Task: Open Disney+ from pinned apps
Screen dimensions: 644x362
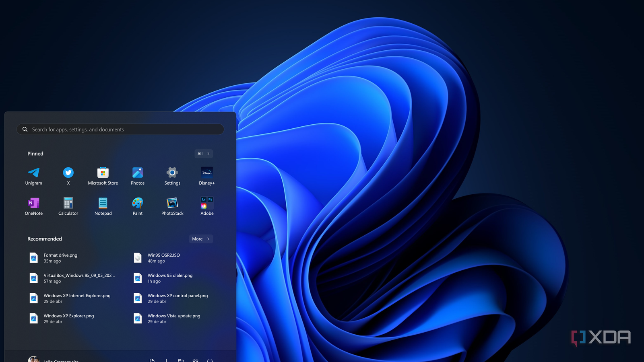Action: tap(206, 176)
